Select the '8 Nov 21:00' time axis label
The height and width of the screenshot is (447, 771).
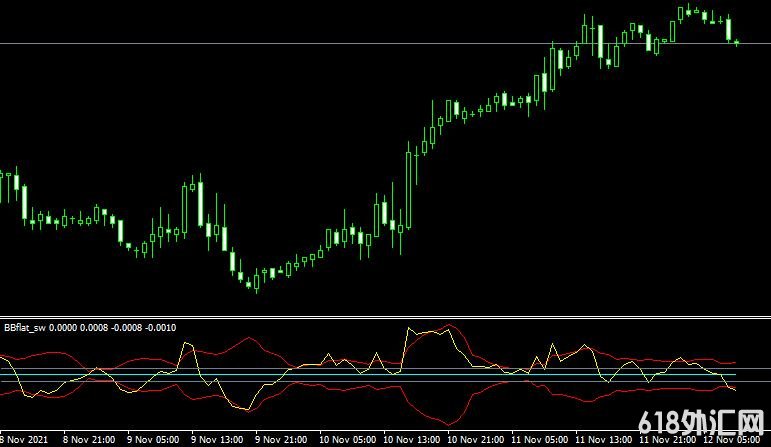(89, 440)
